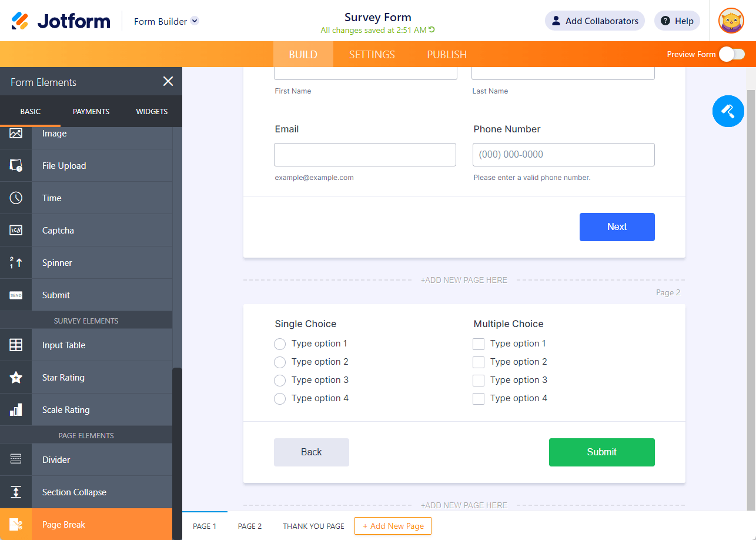Screen dimensions: 756x540
Task: Click the form canvas vertical scrollbar
Action: click(x=751, y=300)
